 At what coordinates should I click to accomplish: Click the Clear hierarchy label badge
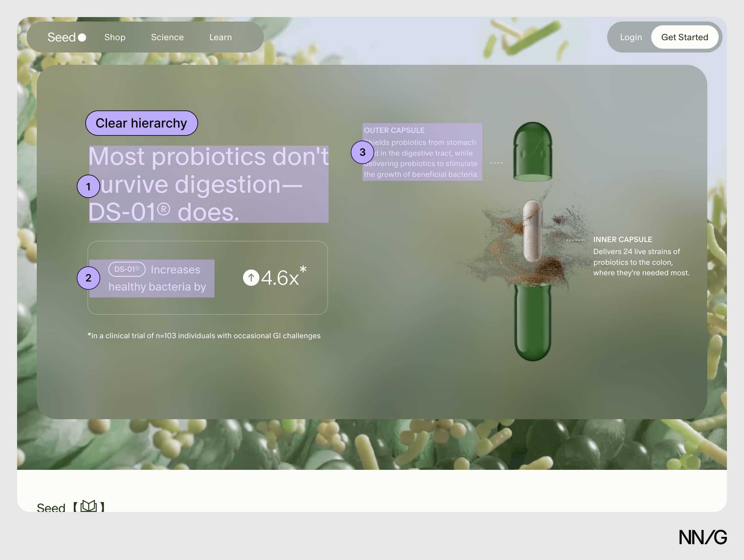[141, 123]
